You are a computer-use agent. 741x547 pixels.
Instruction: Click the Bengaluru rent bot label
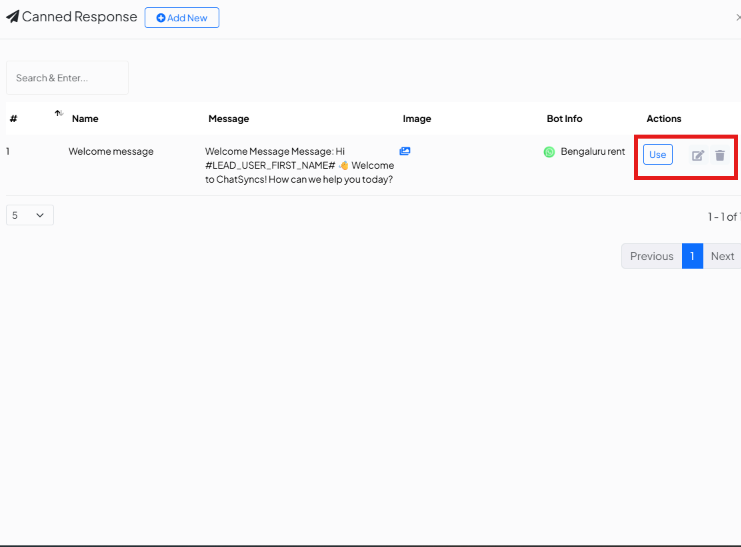[593, 151]
